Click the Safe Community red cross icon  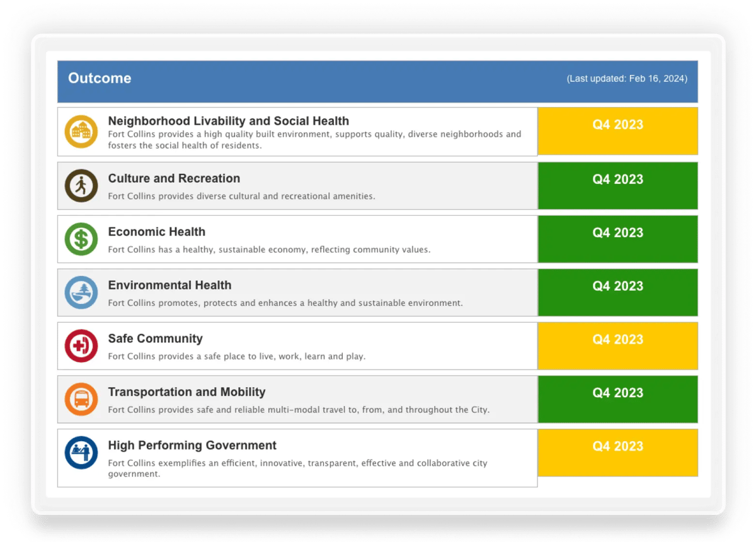81,346
